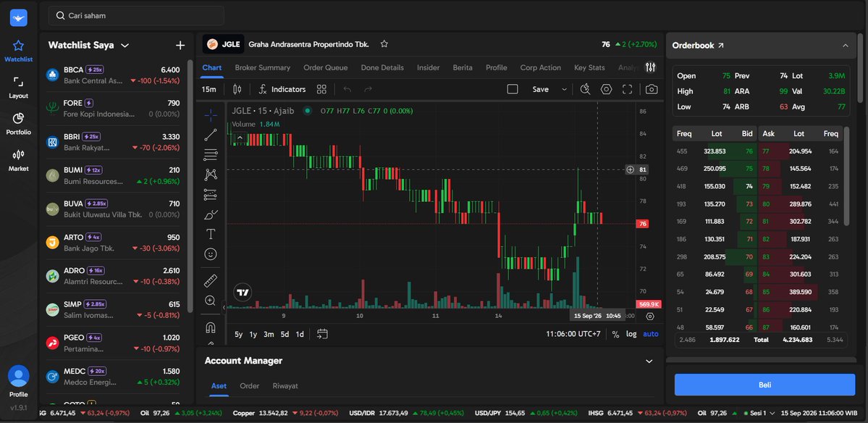868x423 pixels.
Task: Open the 15m interval selector
Action: coord(208,89)
